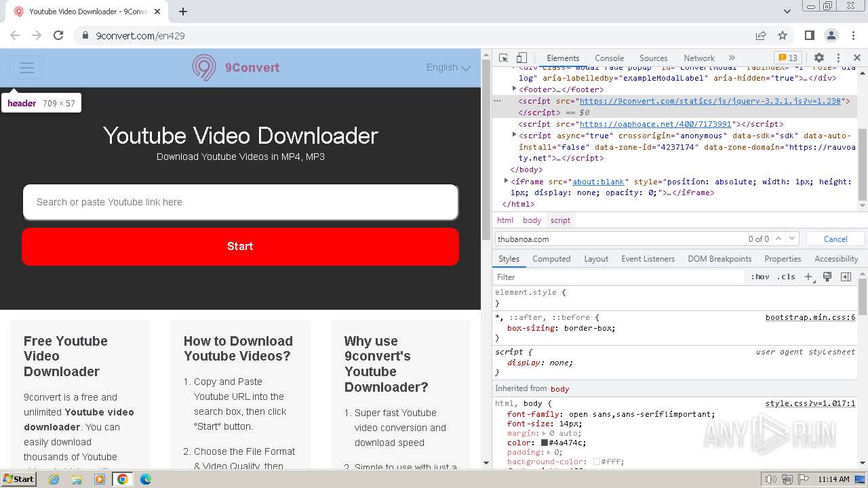This screenshot has width=868, height=488.
Task: Switch to the Computed pane tab
Action: tap(551, 259)
